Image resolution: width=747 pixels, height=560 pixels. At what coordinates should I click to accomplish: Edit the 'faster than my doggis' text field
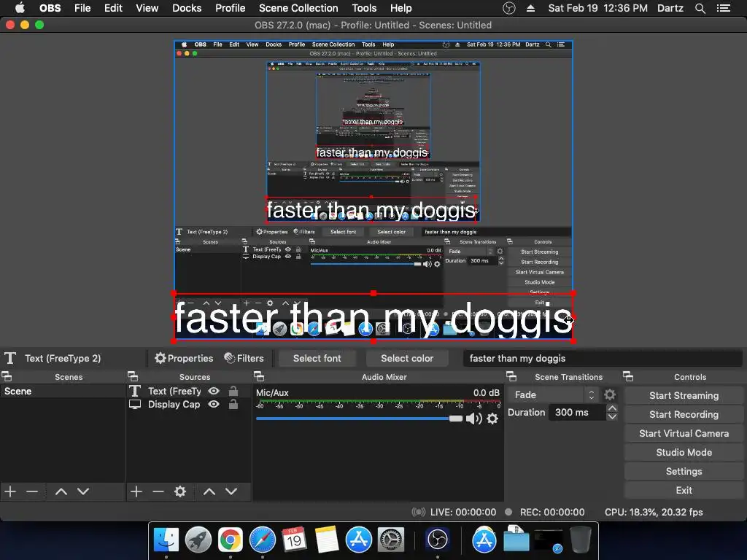click(602, 358)
